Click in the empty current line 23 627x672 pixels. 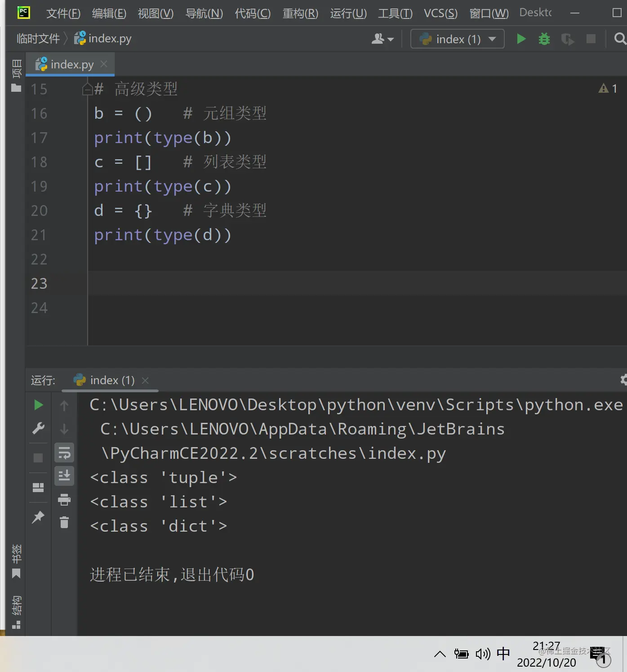357,283
